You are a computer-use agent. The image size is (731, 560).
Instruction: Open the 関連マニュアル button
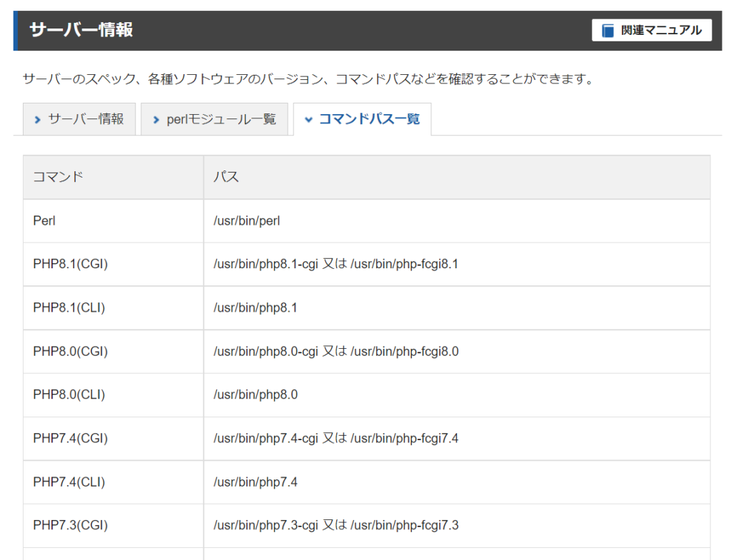651,30
